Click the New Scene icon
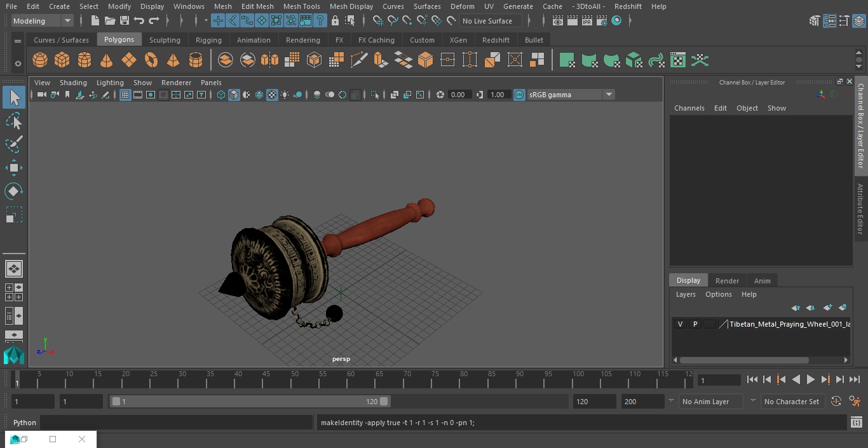Screen dimensions: 868x448 click(x=95, y=21)
